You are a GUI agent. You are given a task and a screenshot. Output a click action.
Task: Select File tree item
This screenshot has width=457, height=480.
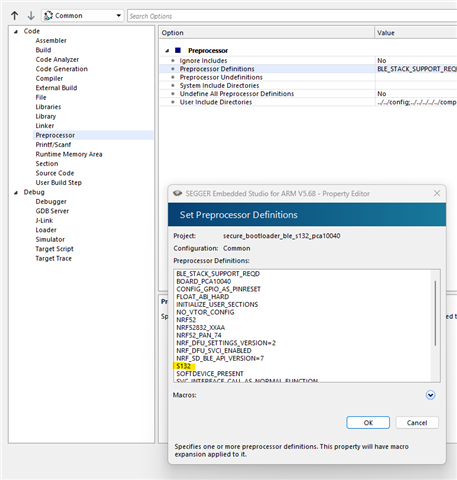point(41,97)
